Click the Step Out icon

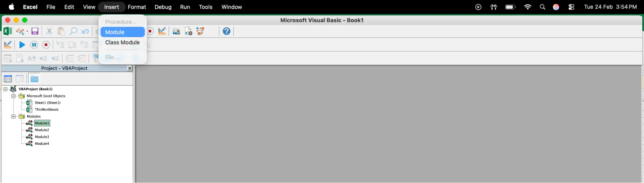84,45
